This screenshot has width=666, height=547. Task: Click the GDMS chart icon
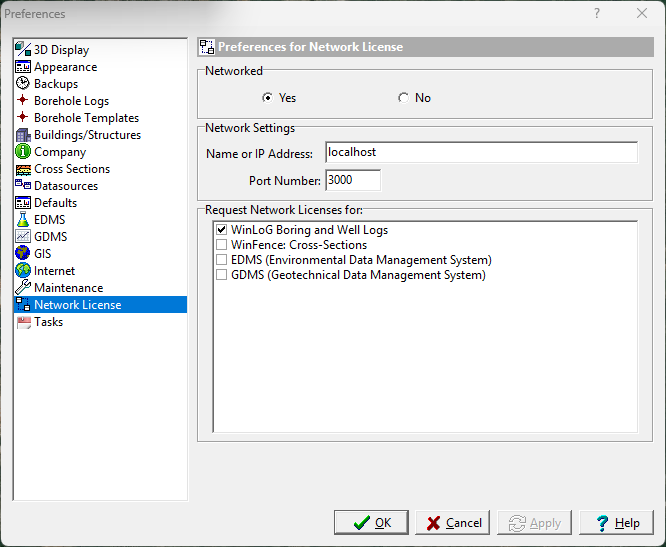click(23, 237)
